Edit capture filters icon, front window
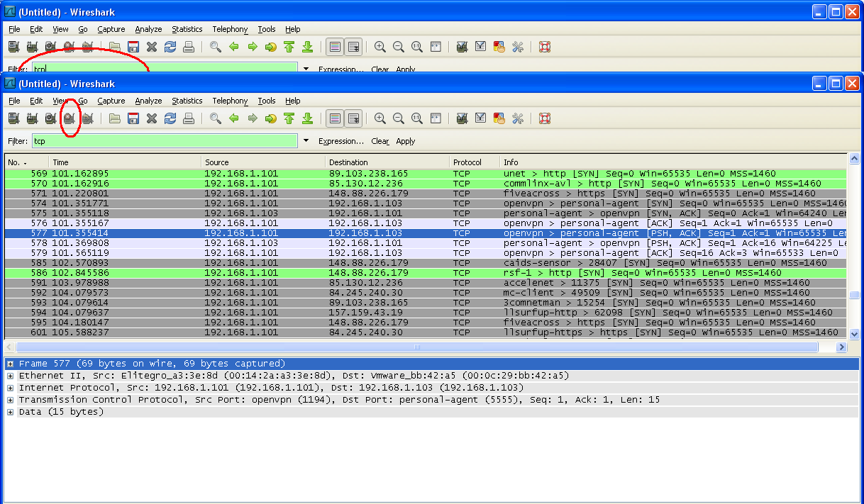Viewport: 864px width, 504px height. [x=463, y=118]
